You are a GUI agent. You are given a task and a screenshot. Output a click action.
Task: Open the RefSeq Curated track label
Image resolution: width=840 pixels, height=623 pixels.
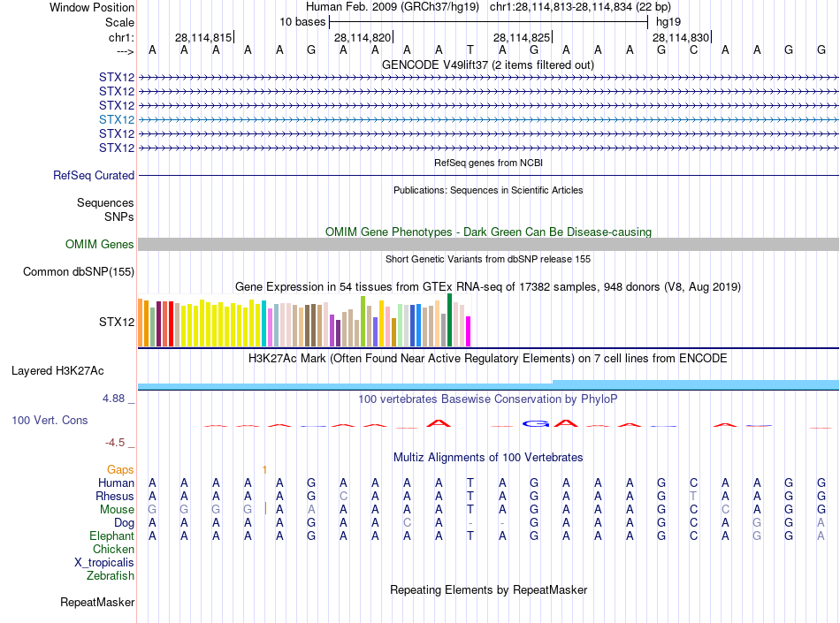pos(93,176)
